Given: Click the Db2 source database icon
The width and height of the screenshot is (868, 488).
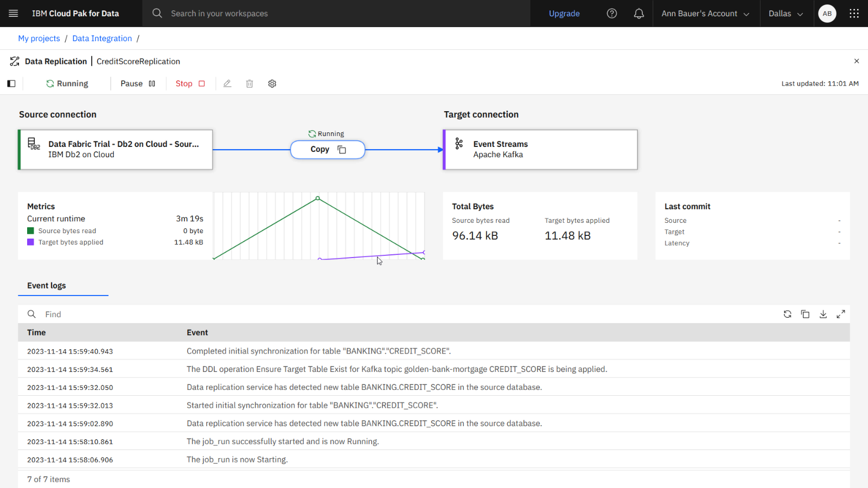Looking at the screenshot, I should point(34,144).
